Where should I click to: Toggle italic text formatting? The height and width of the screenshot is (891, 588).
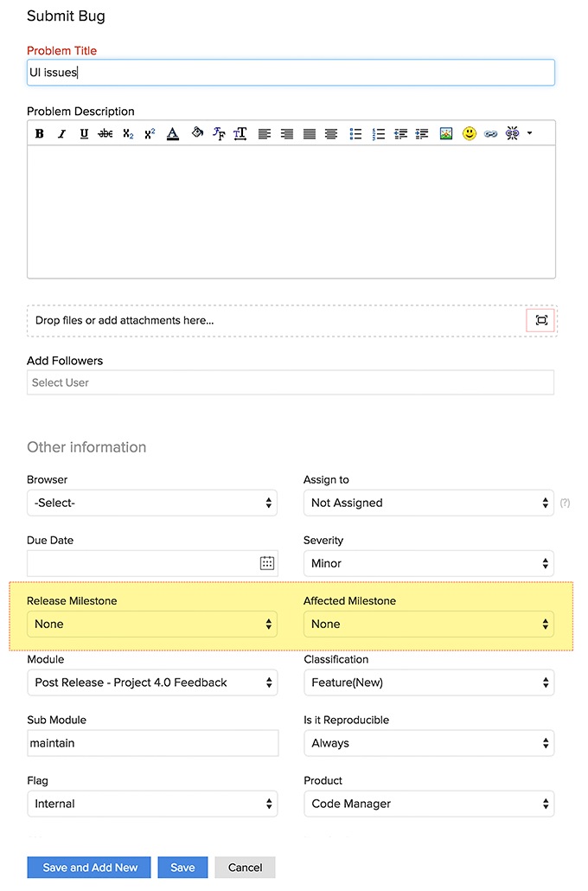click(x=61, y=134)
